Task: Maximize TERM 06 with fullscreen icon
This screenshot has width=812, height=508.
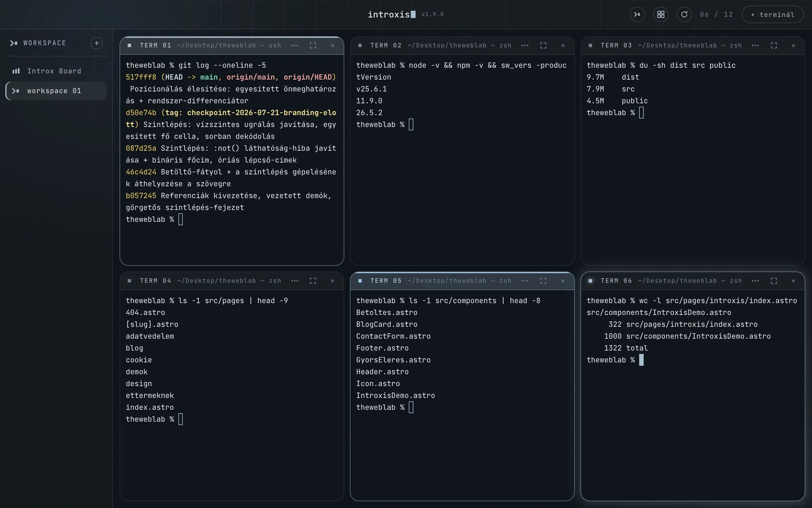Action: coord(774,281)
